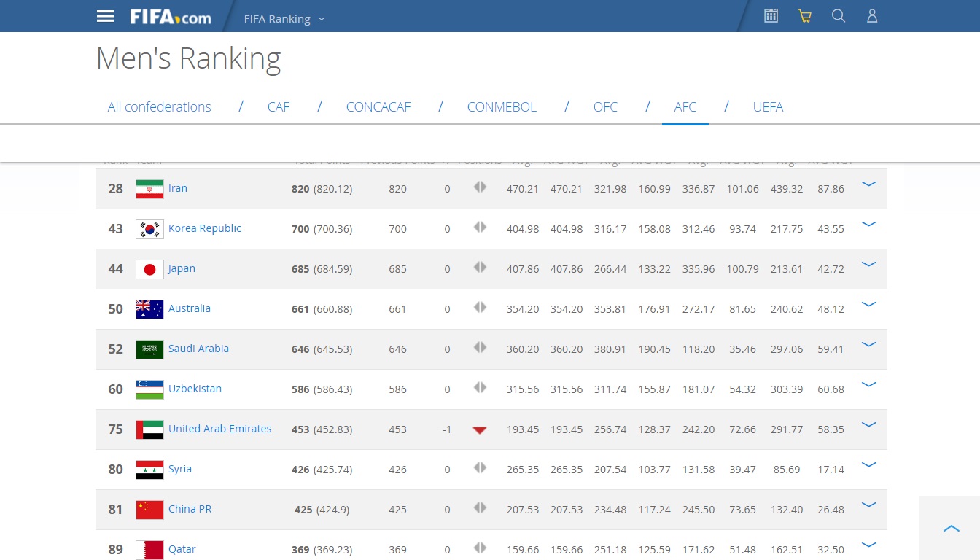The height and width of the screenshot is (560, 980).
Task: Open the United Arab Emirates team link
Action: pos(219,429)
